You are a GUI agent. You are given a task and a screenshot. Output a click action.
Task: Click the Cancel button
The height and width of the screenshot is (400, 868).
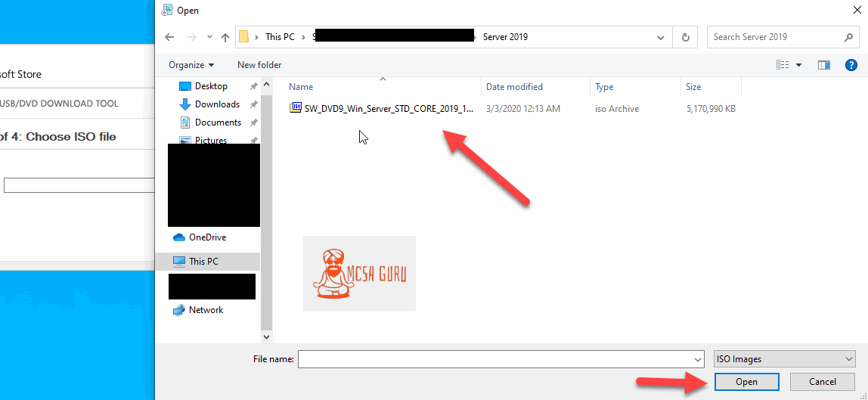tap(822, 382)
